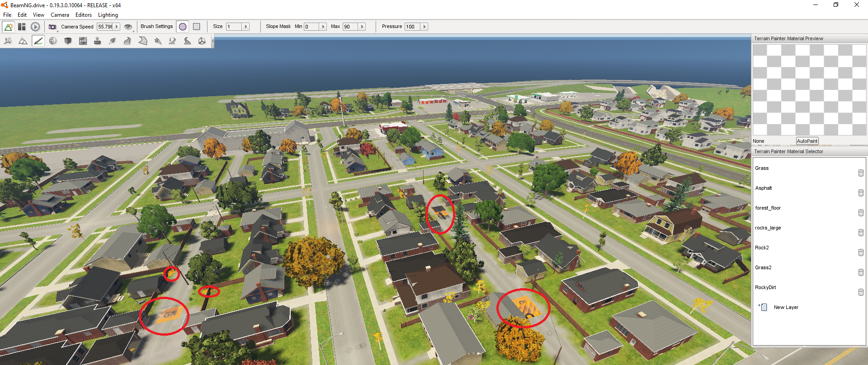Open the Camera Speed slider arrow
The image size is (868, 365).
coord(117,27)
